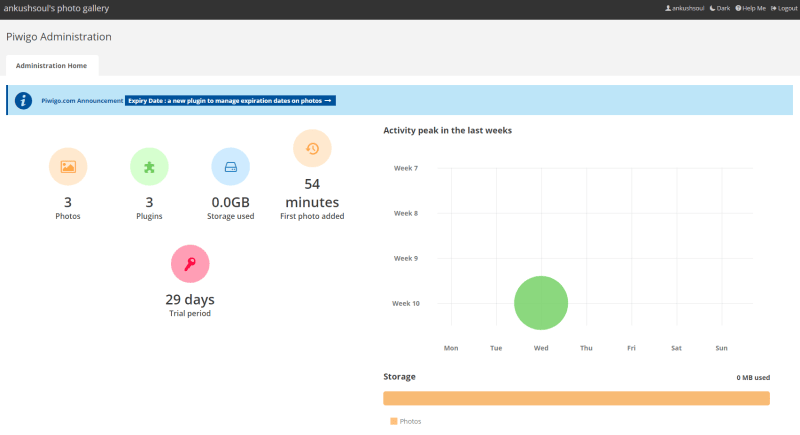
Task: Click the 3 Photos count
Action: pos(68,202)
